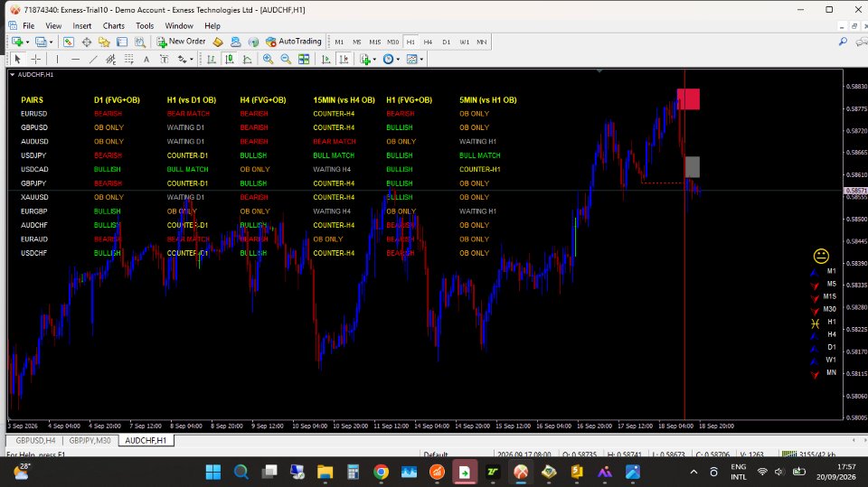Expand the Indicators list dropdown
This screenshot has height=487, width=868.
[x=374, y=60]
